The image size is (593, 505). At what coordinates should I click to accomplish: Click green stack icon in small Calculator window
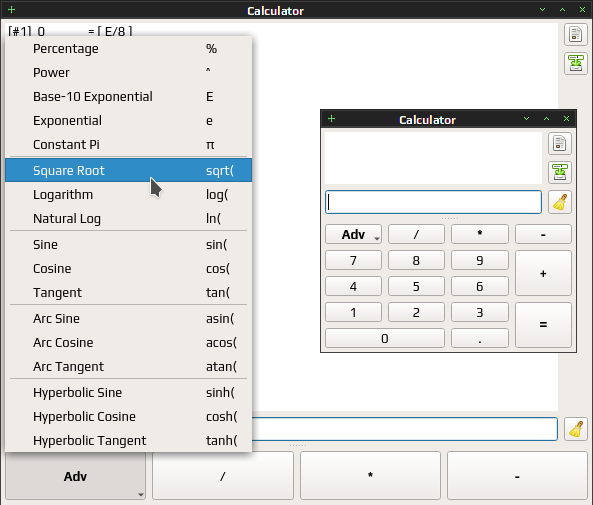pyautogui.click(x=559, y=172)
